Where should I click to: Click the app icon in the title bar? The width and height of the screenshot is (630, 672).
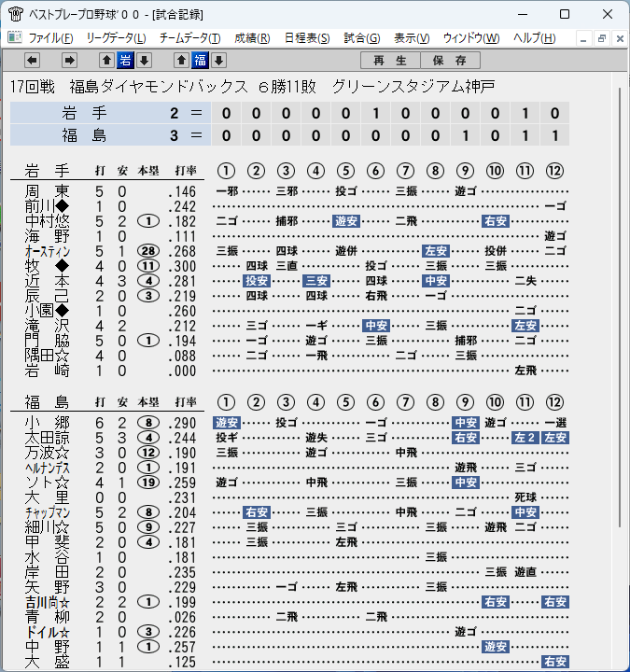click(16, 14)
